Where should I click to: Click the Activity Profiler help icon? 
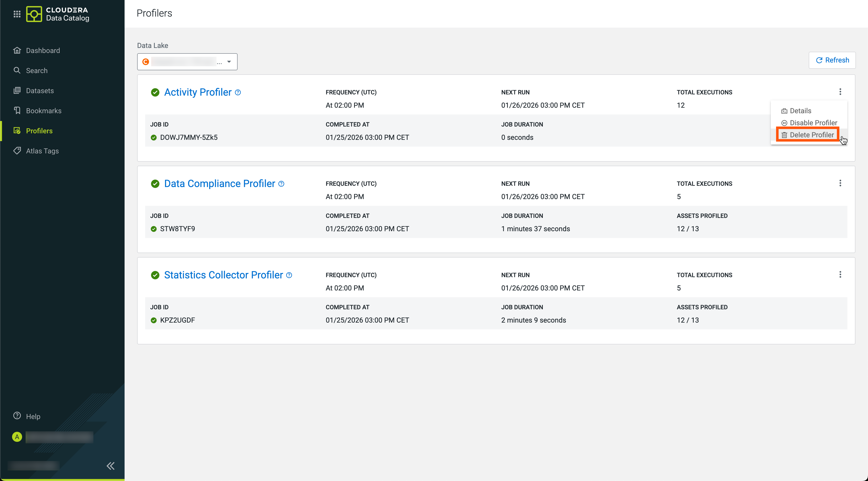[238, 92]
